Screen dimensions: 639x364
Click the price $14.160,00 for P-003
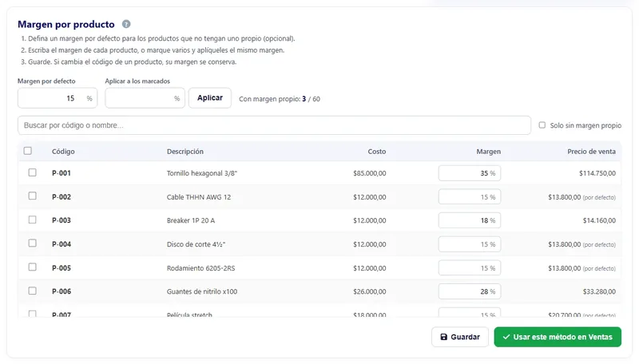click(599, 220)
